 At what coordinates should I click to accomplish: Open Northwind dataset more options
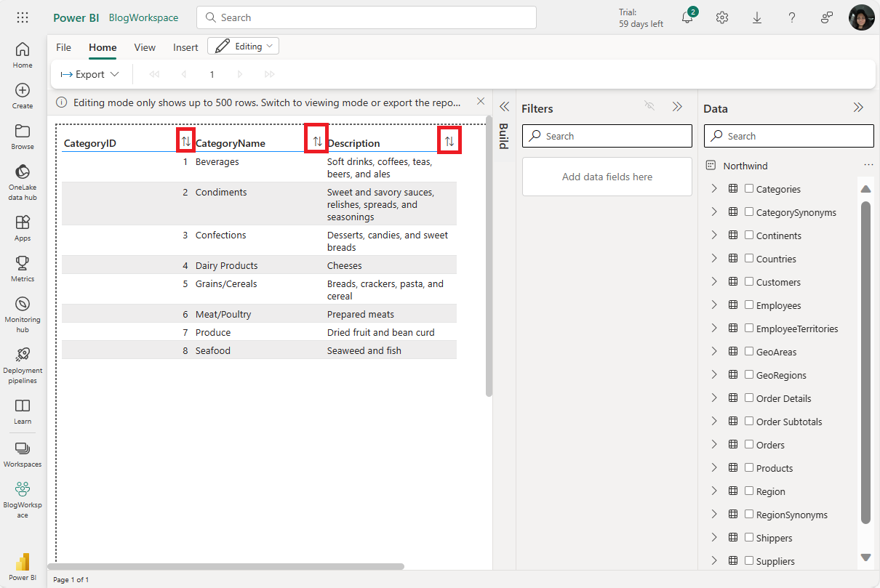click(x=868, y=165)
